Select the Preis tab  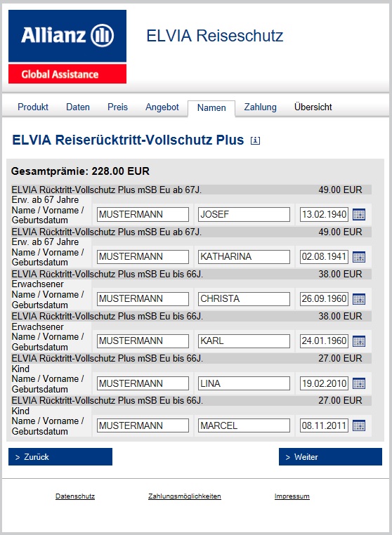coord(117,107)
